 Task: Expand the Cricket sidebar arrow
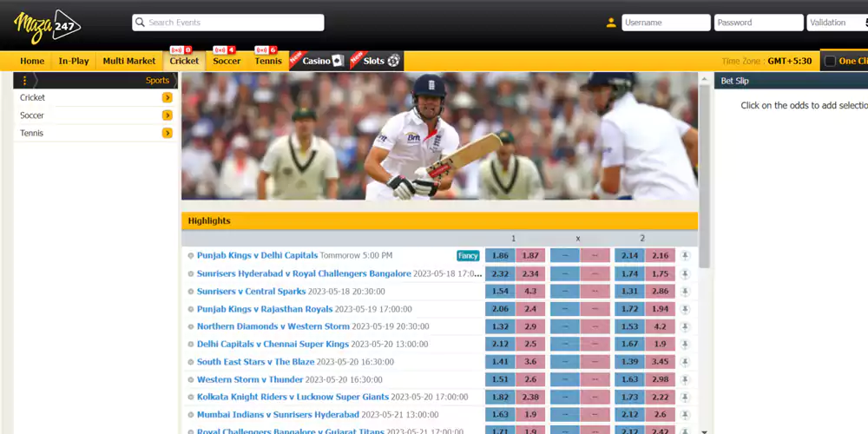coord(168,97)
